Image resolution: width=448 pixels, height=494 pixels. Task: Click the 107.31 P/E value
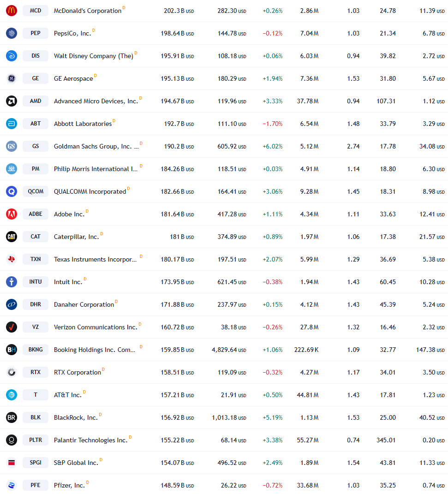pyautogui.click(x=386, y=101)
